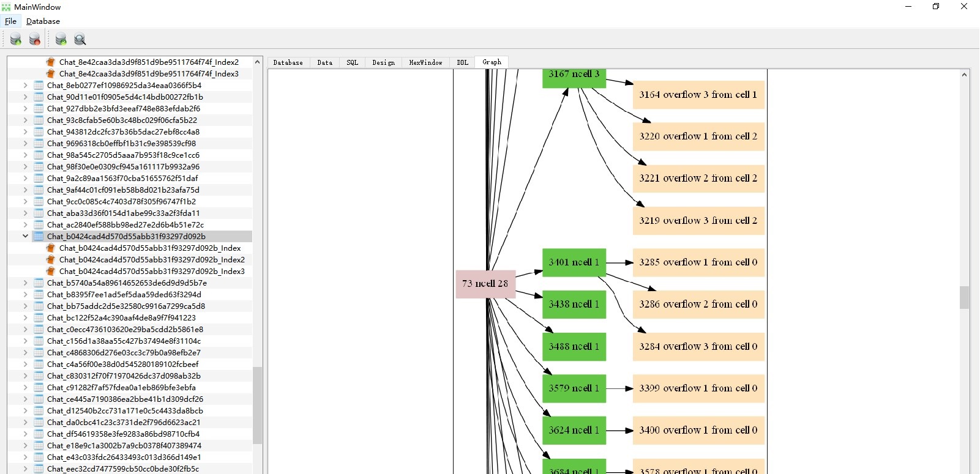The width and height of the screenshot is (980, 474).
Task: Select Chat_df54619358e3fe9283a86bd98710cfb4 in tree
Action: pos(123,434)
